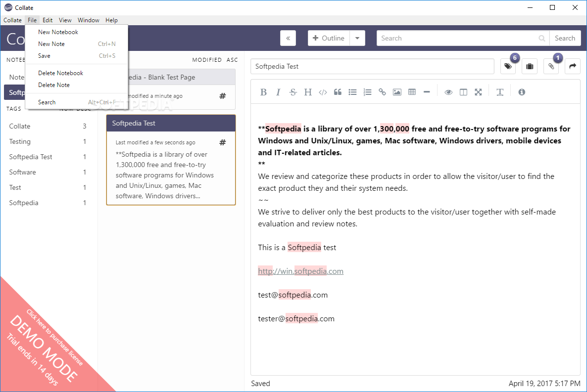Select Delete Note menu entry
587x392 pixels.
(x=77, y=85)
